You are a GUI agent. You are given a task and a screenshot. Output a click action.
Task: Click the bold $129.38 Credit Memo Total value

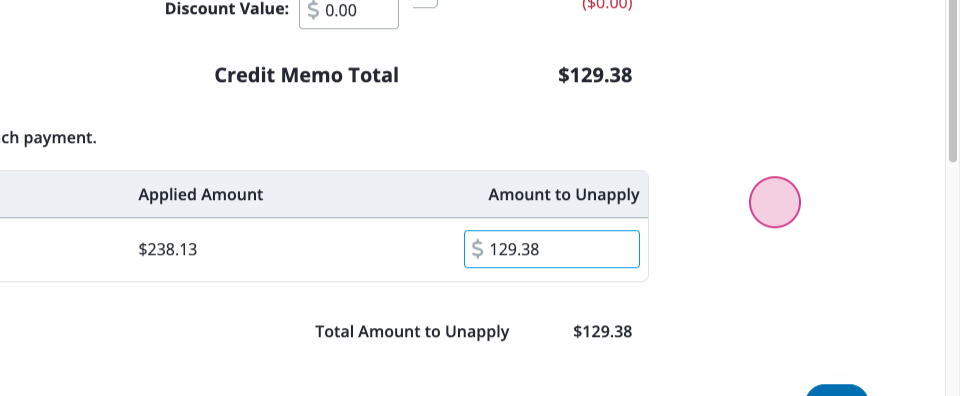pyautogui.click(x=594, y=75)
